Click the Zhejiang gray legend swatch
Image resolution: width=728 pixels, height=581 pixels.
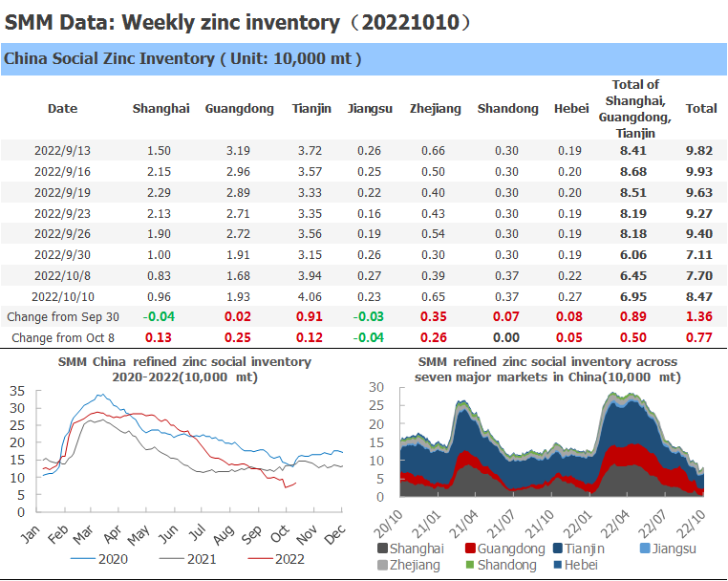(x=382, y=565)
